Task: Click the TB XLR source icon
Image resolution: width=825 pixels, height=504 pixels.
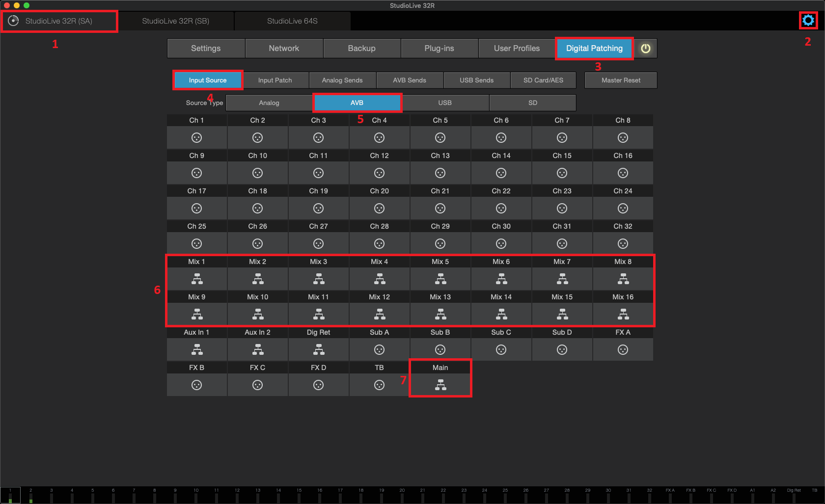Action: pyautogui.click(x=379, y=385)
